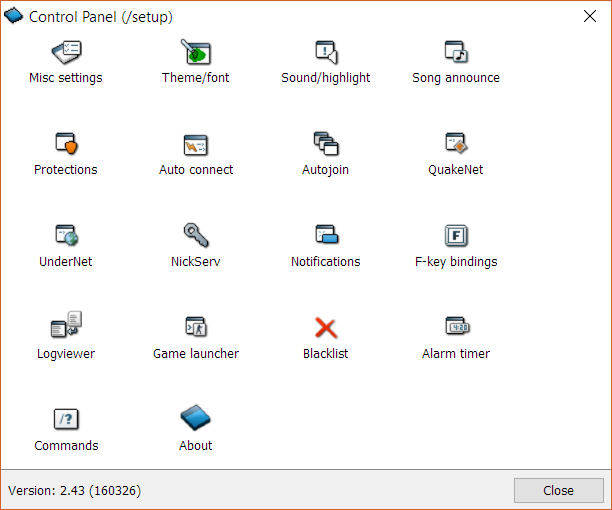
Task: Click the "Misc settings" label
Action: pos(66,78)
